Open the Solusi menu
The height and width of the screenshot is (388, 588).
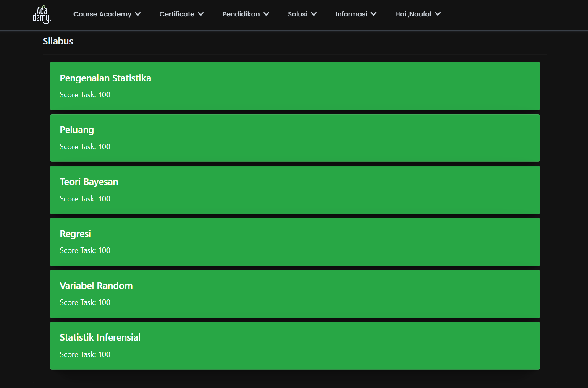click(x=302, y=14)
